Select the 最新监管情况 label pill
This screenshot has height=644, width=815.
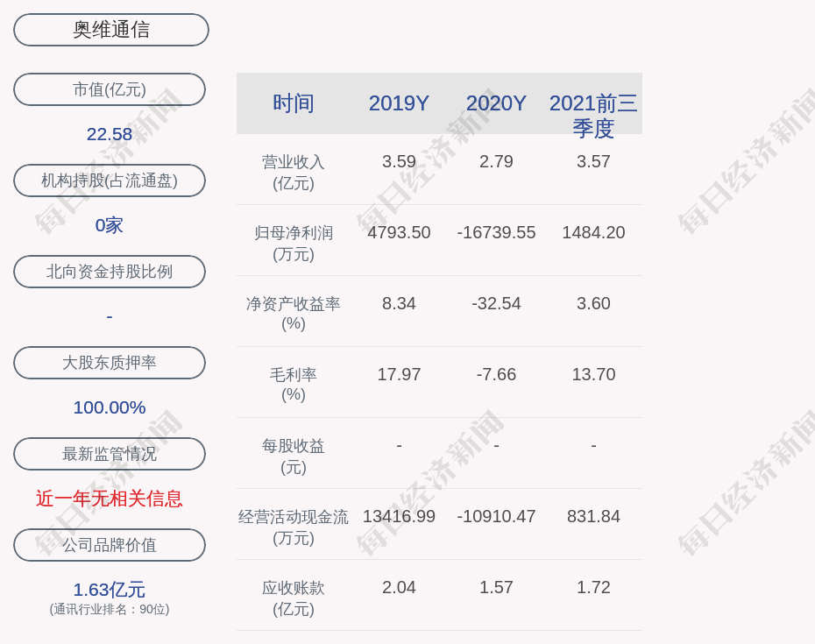tap(110, 454)
